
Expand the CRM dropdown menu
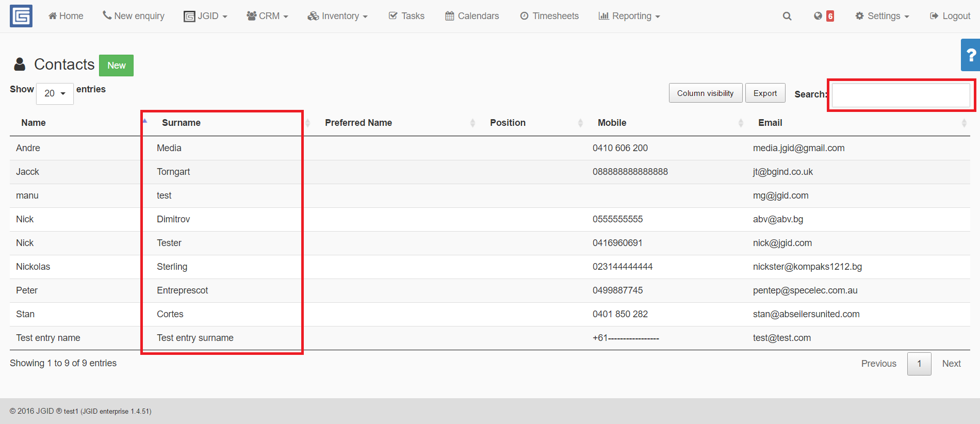pos(267,16)
